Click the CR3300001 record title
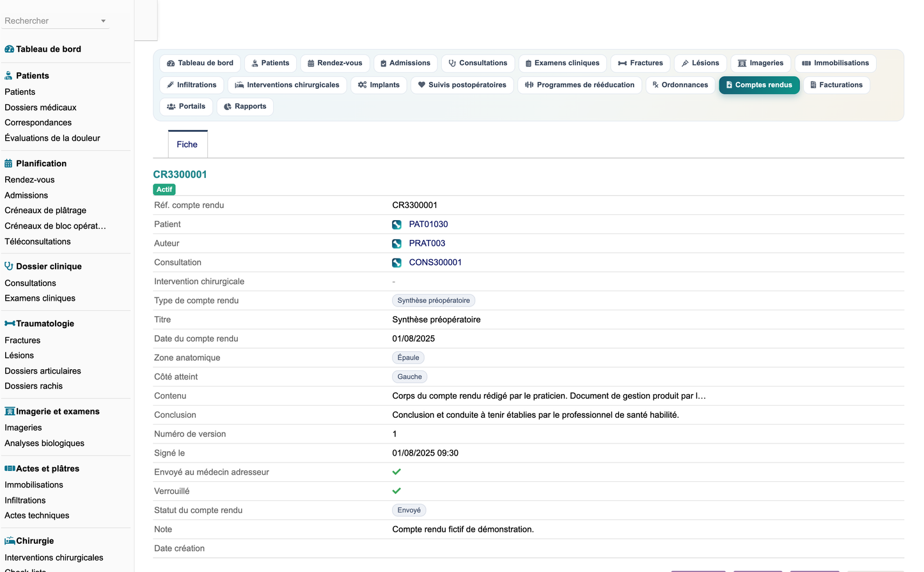The image size is (924, 572). tap(180, 175)
